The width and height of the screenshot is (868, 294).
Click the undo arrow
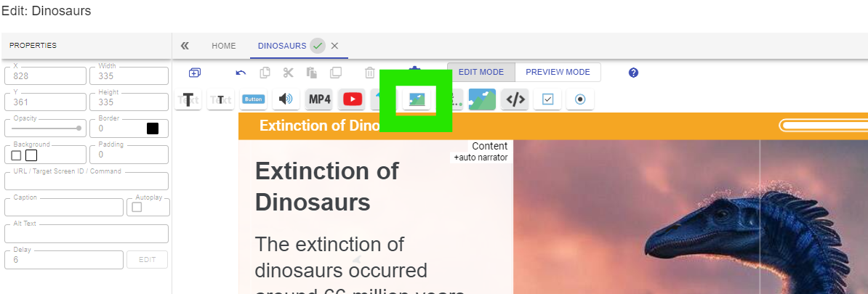click(x=241, y=73)
